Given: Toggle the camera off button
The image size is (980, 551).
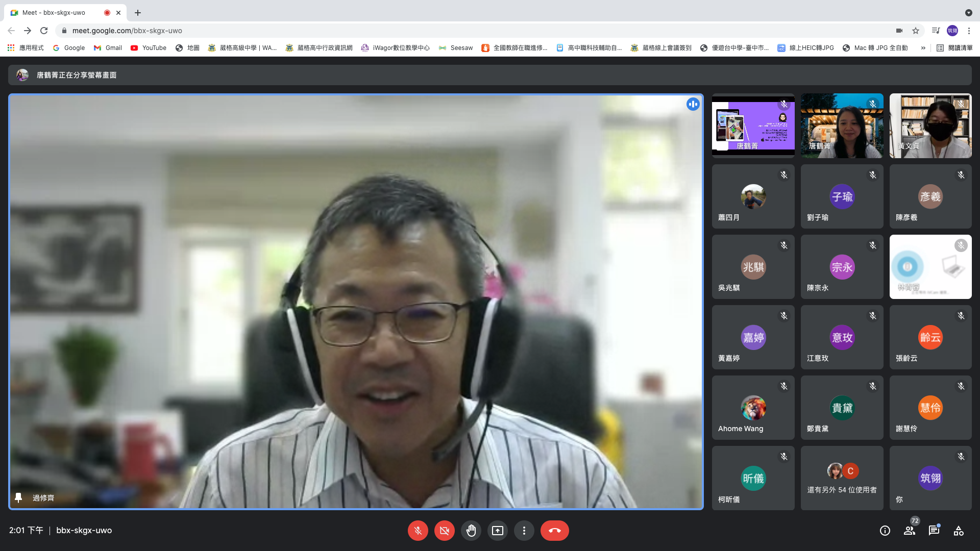Looking at the screenshot, I should tap(444, 531).
